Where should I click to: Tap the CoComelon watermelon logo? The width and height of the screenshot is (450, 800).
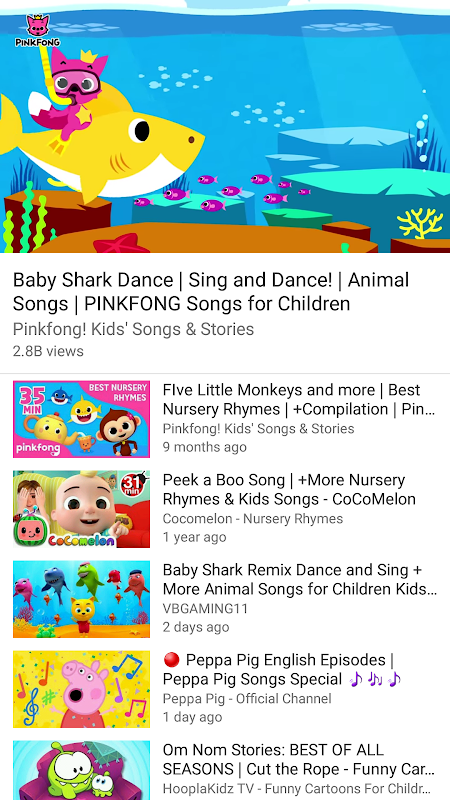pos(29,532)
